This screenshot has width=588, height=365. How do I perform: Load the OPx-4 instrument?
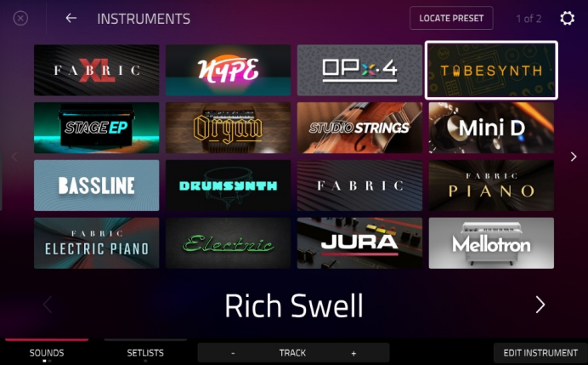click(359, 71)
